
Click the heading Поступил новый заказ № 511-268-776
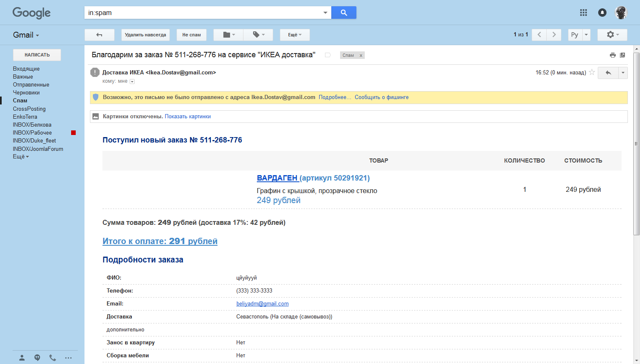172,140
